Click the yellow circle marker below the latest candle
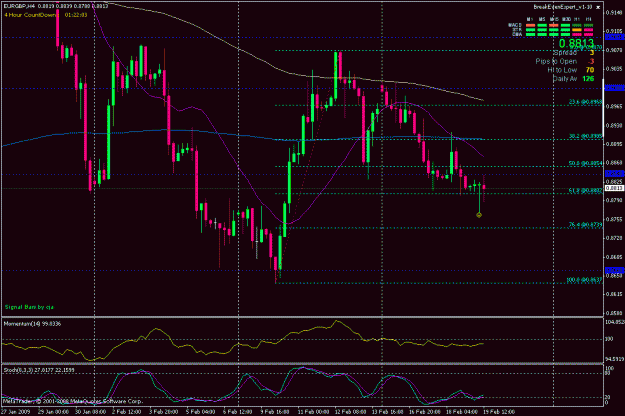 (479, 215)
